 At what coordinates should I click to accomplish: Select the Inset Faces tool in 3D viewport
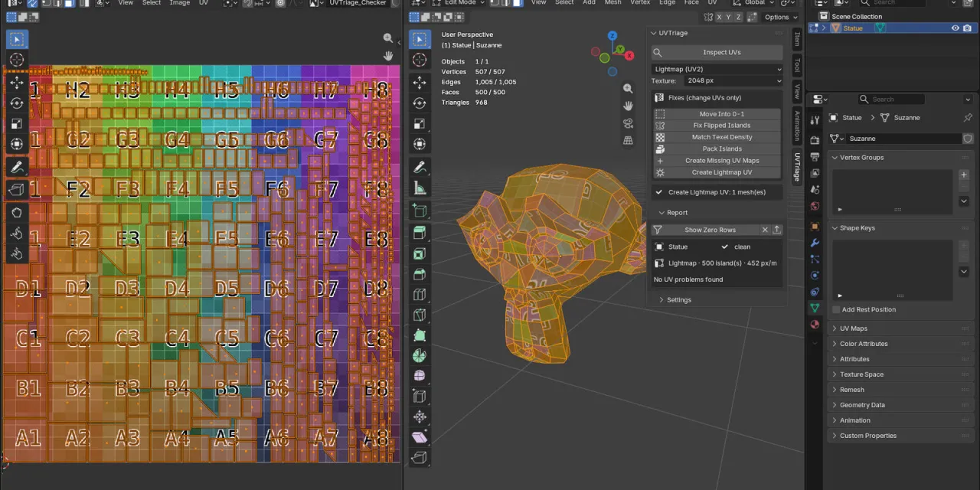(420, 253)
